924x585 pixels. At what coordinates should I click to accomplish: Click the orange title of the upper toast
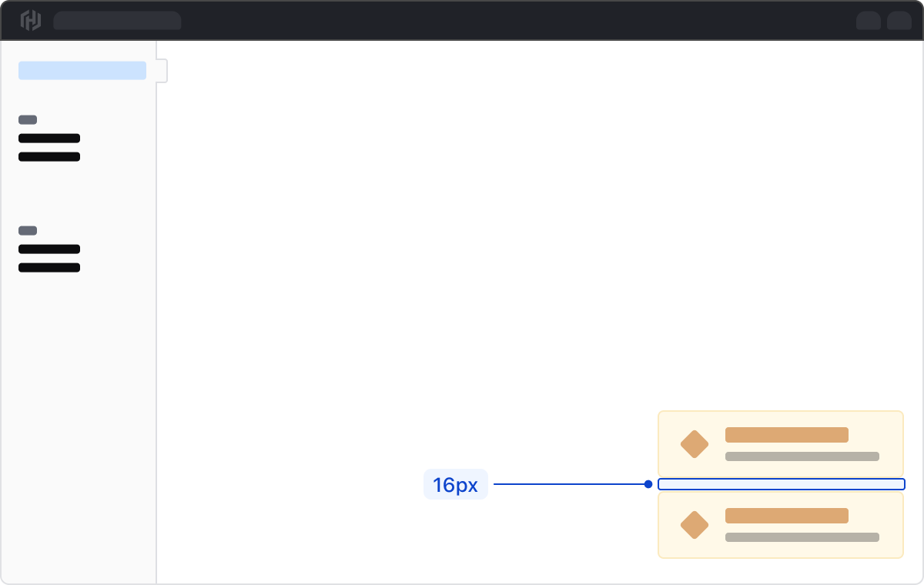coord(786,435)
